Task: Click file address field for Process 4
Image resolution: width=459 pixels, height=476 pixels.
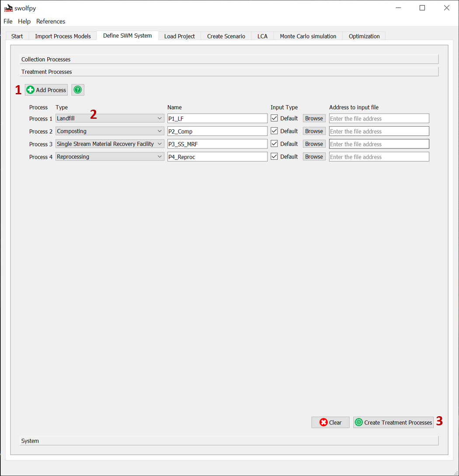Action: point(379,157)
